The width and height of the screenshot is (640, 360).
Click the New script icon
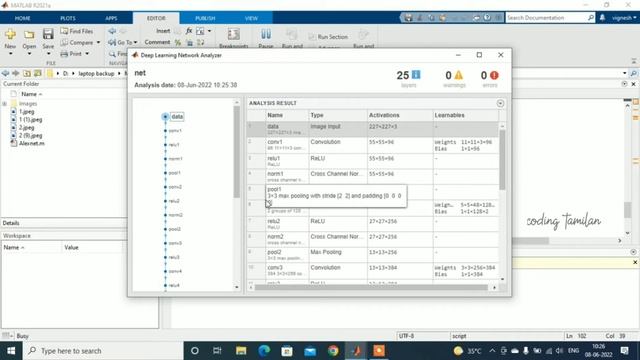tap(10, 35)
